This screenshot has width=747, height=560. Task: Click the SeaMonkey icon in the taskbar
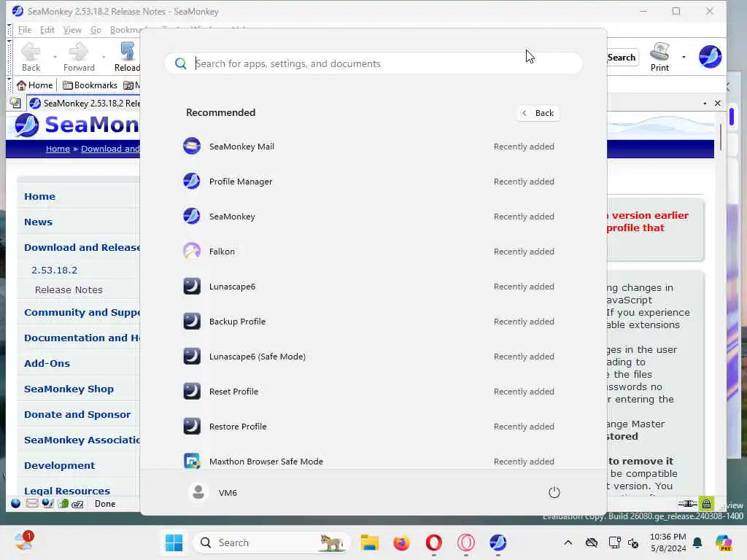pyautogui.click(x=498, y=542)
